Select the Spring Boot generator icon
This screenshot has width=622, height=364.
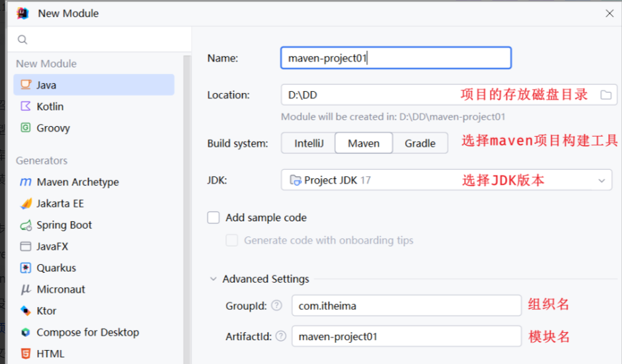pyautogui.click(x=26, y=225)
